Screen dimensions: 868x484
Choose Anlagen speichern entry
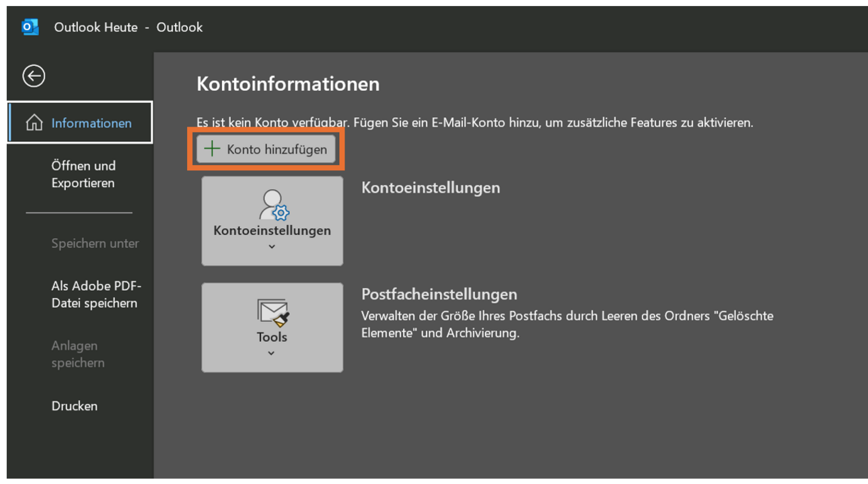[78, 354]
